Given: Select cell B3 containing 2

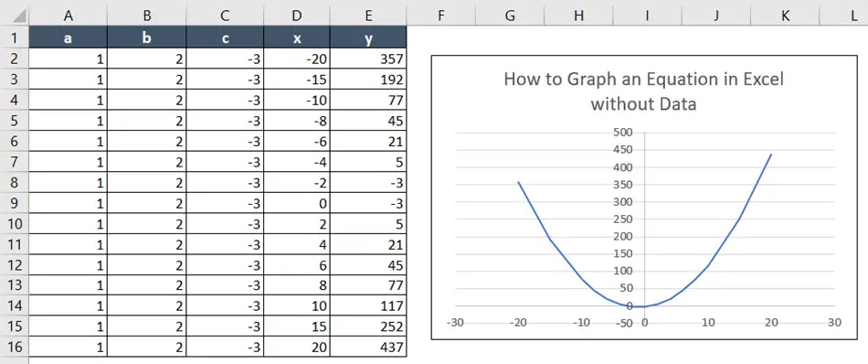Looking at the screenshot, I should 147,80.
